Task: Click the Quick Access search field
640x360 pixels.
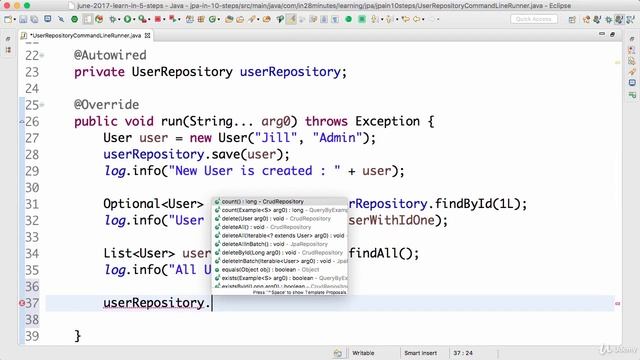Action: [x=534, y=19]
